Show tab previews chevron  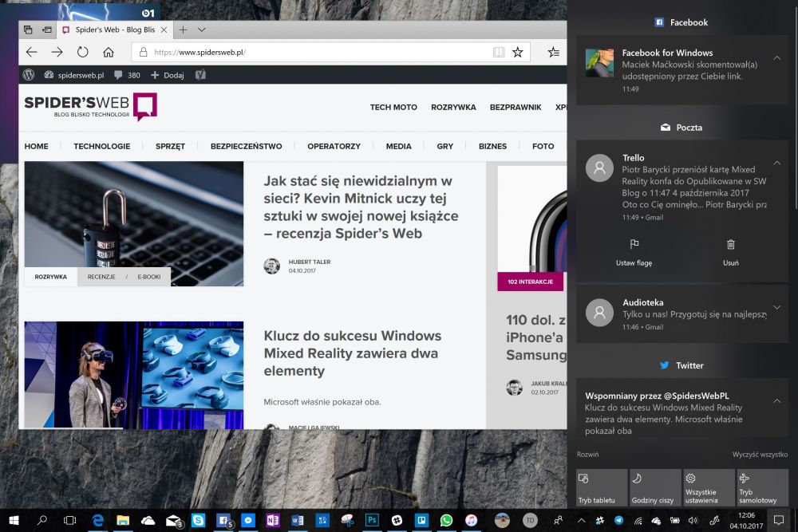coord(202,30)
